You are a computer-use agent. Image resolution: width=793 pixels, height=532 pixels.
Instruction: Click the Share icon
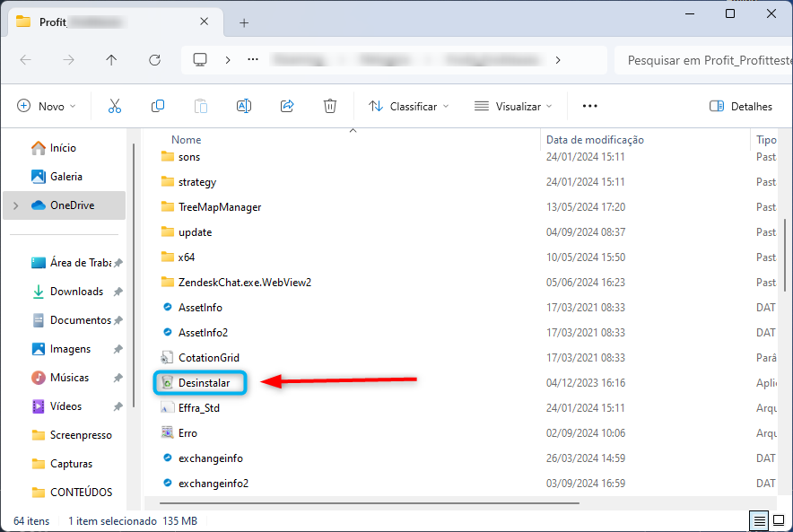click(287, 106)
